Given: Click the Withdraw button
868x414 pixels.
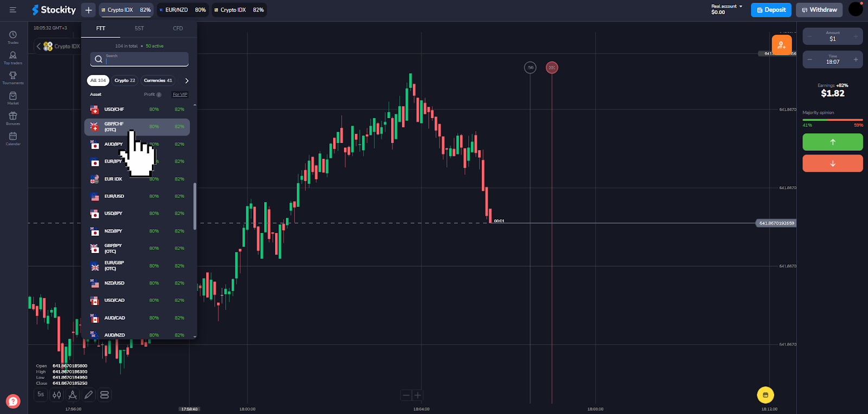Looking at the screenshot, I should (x=819, y=10).
